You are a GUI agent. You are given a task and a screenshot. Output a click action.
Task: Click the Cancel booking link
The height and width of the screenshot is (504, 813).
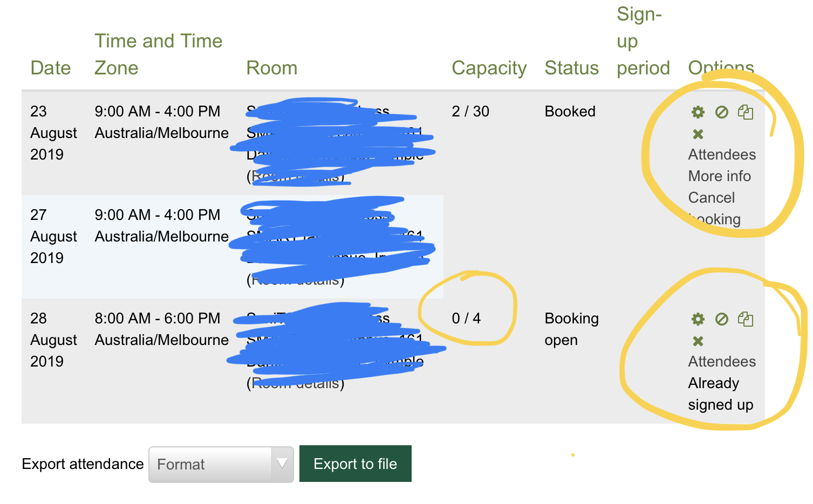click(714, 209)
